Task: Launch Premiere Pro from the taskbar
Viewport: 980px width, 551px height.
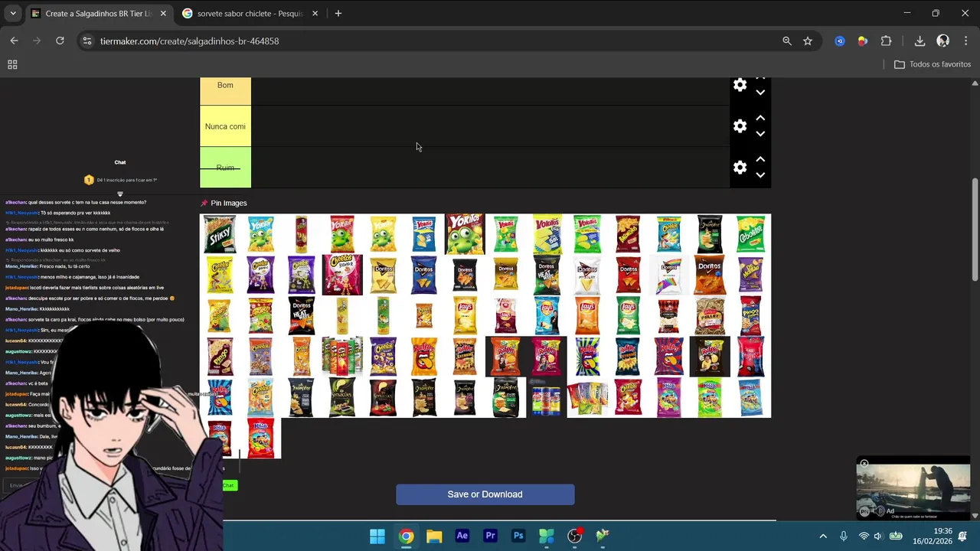Action: 491,536
